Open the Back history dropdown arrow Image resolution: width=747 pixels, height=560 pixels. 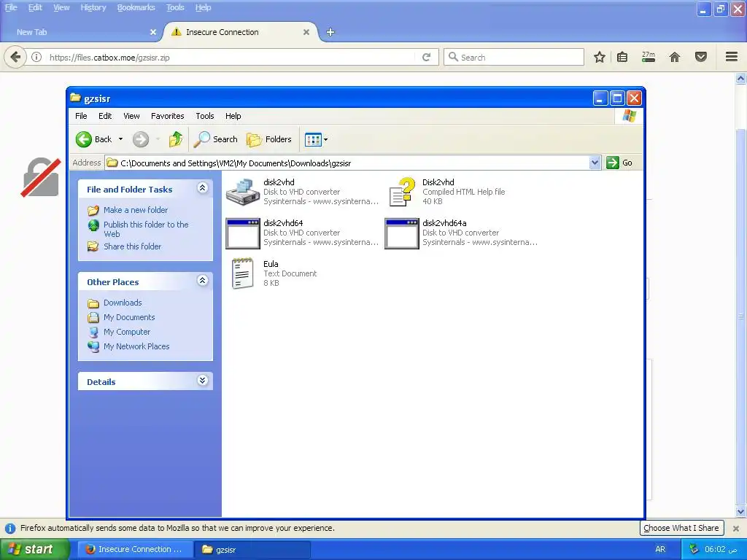tap(120, 139)
